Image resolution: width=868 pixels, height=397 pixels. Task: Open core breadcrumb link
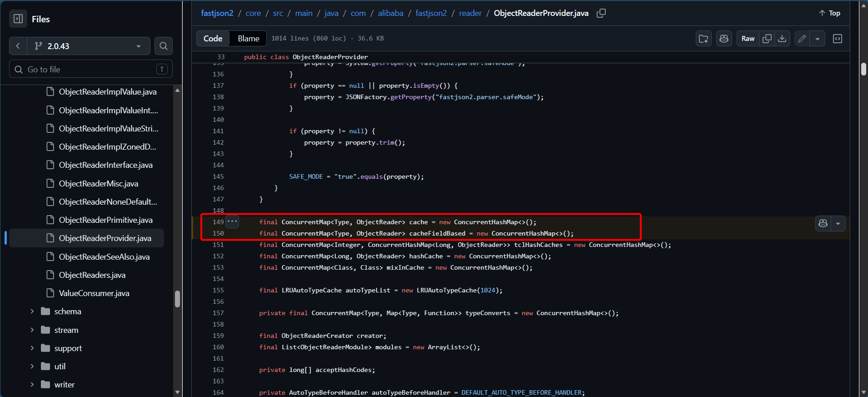pyautogui.click(x=253, y=13)
